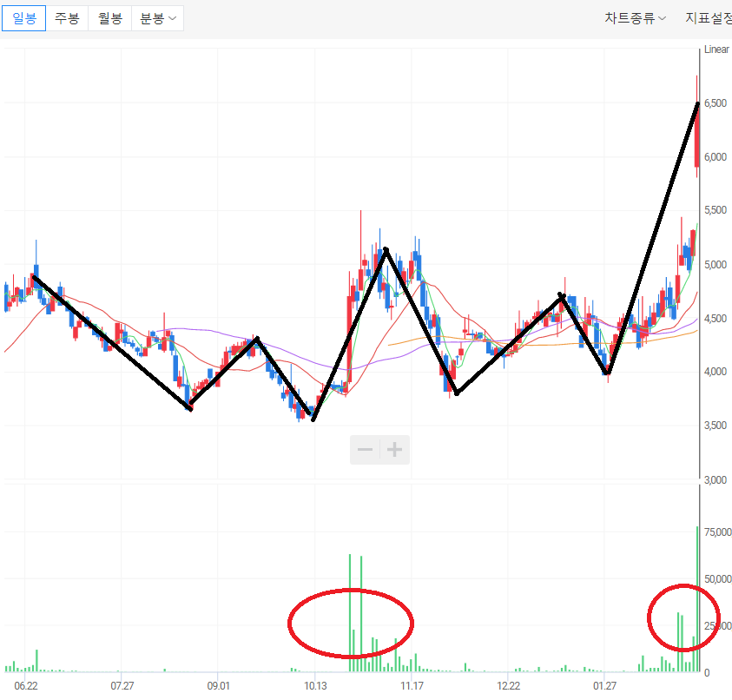Click the 12.22 date axis label
Viewport: 732px width, 700px height.
point(508,686)
